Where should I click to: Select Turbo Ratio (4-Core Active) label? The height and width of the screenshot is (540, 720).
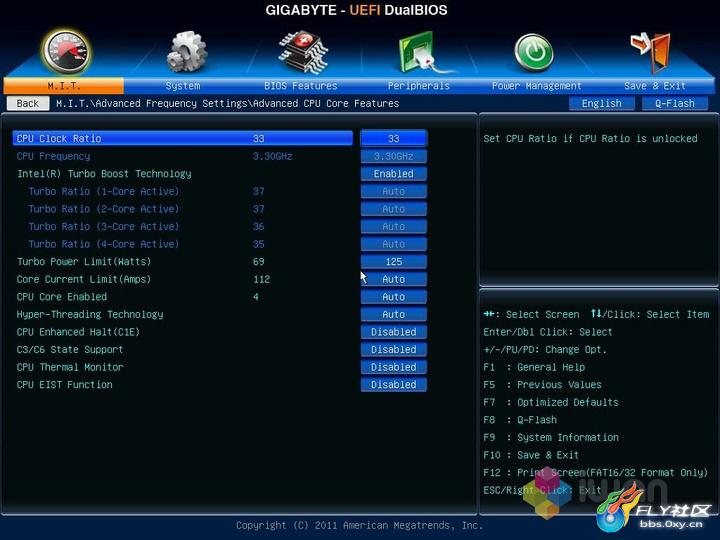coord(104,244)
